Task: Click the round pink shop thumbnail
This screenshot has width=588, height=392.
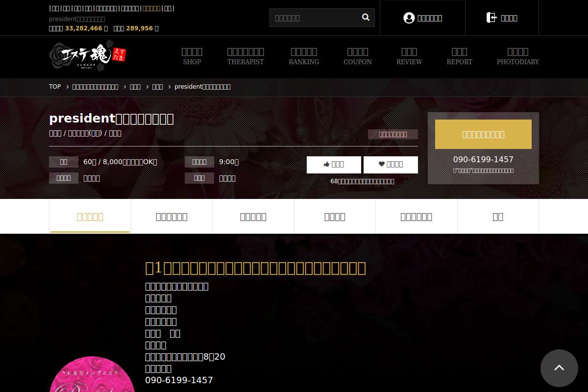Action: (92, 374)
